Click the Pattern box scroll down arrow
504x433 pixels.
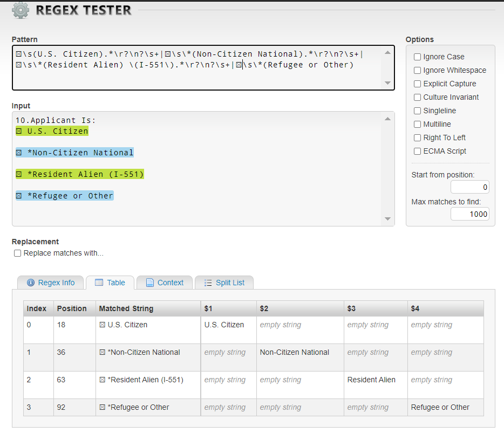pos(387,83)
